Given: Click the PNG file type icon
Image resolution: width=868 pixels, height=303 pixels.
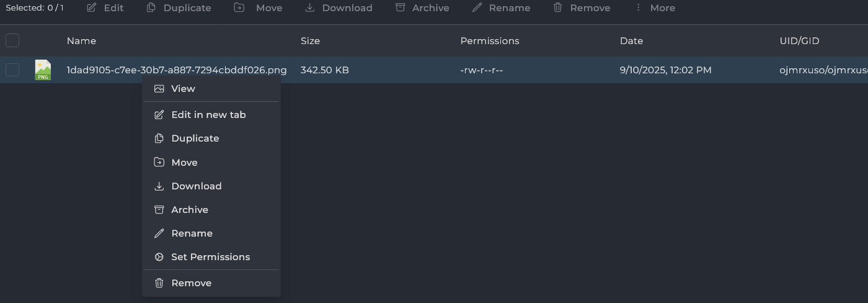Looking at the screenshot, I should coord(43,70).
